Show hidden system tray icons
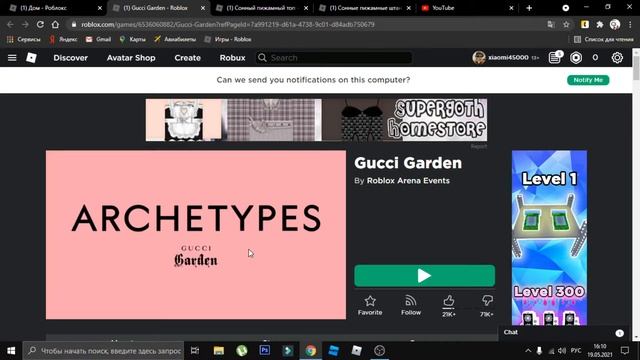This screenshot has height=360, width=640. click(x=528, y=351)
